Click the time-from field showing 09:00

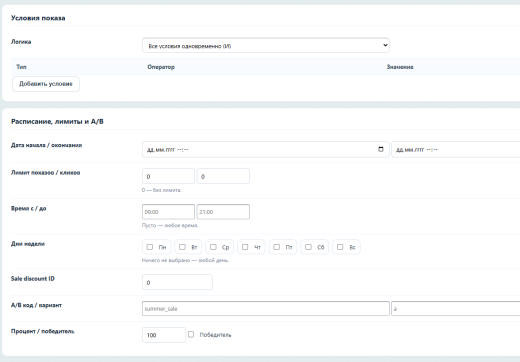pos(168,212)
